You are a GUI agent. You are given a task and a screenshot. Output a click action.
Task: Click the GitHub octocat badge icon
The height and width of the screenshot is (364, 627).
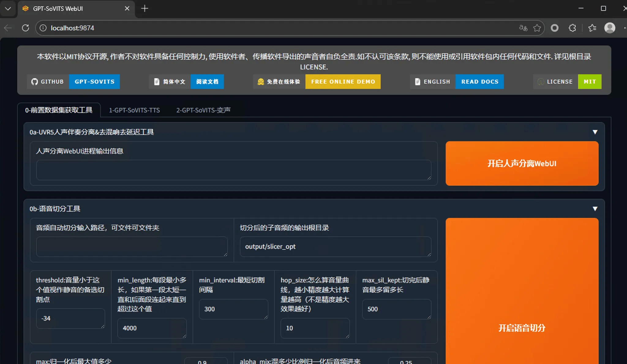click(34, 82)
